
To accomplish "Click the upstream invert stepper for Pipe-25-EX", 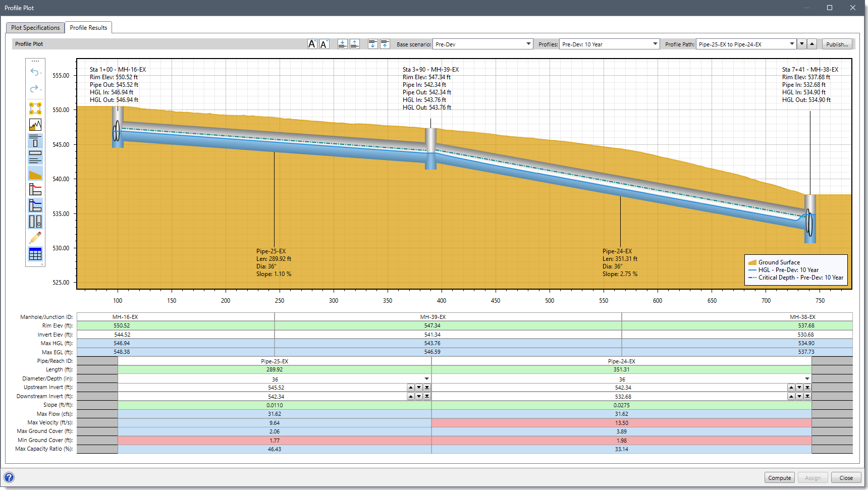I will pos(418,387).
